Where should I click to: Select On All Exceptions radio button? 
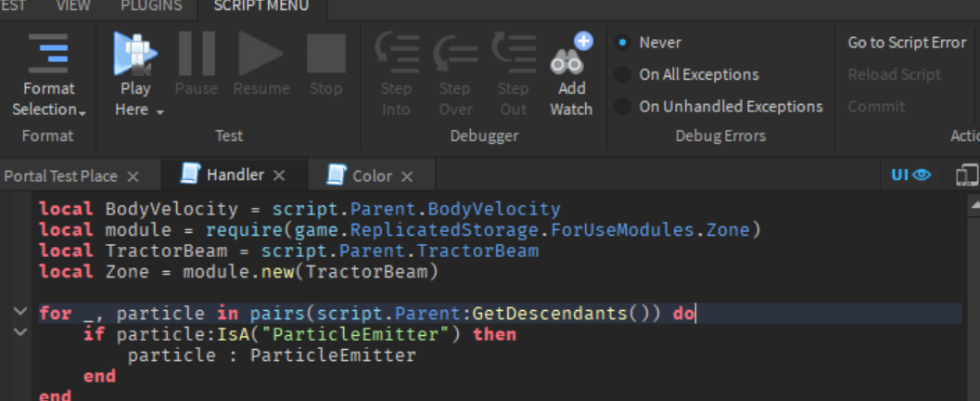[622, 74]
